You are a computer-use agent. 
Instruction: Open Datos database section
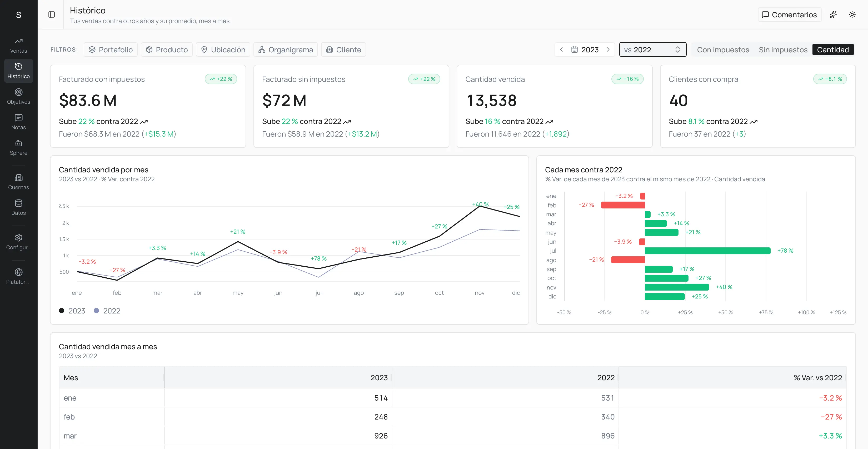coord(18,208)
